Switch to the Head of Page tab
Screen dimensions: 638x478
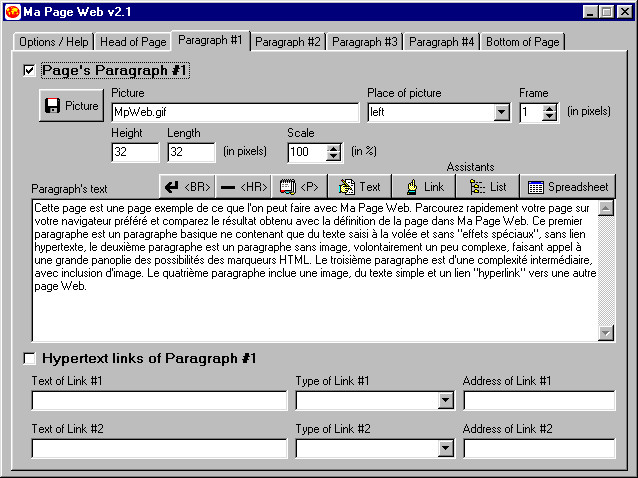(x=133, y=42)
